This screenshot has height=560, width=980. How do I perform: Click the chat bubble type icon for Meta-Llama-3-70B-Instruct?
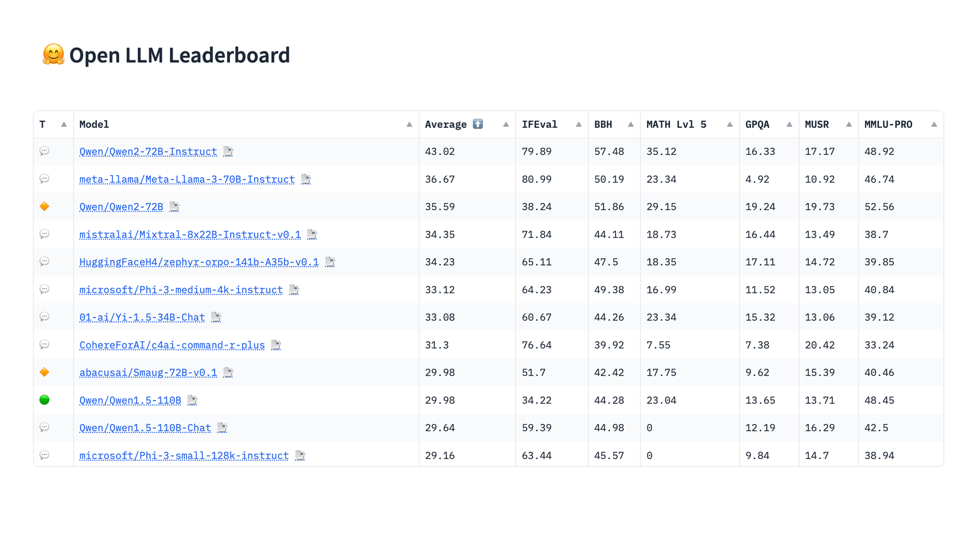(x=45, y=179)
